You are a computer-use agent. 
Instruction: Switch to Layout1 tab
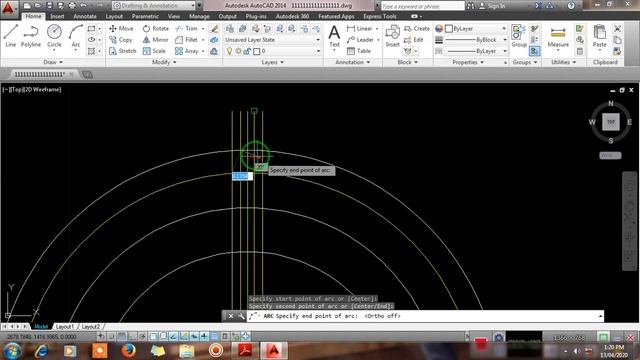(65, 327)
